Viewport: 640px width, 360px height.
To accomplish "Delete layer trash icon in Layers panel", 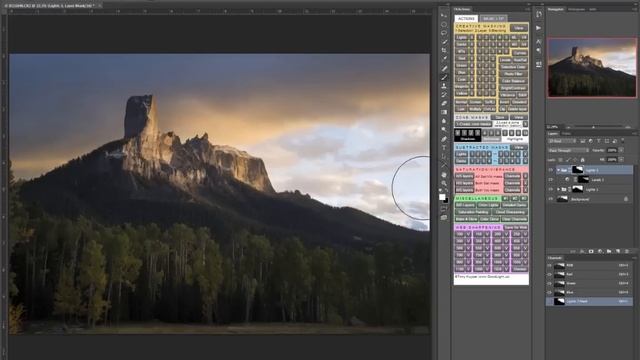I will coord(627,251).
